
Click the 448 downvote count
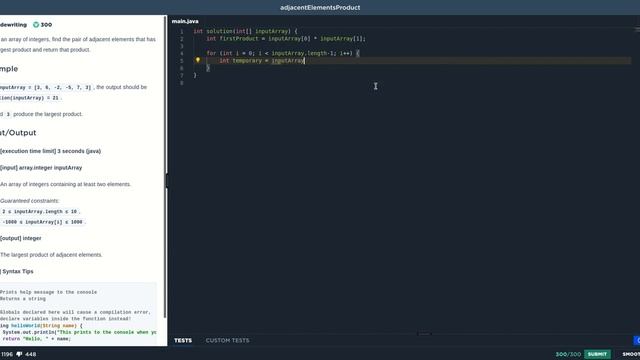click(x=31, y=354)
